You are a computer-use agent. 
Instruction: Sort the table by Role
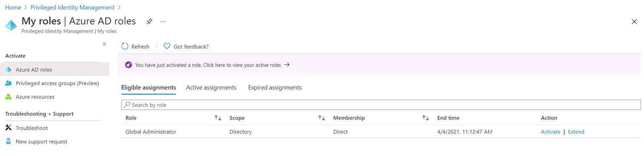point(218,118)
